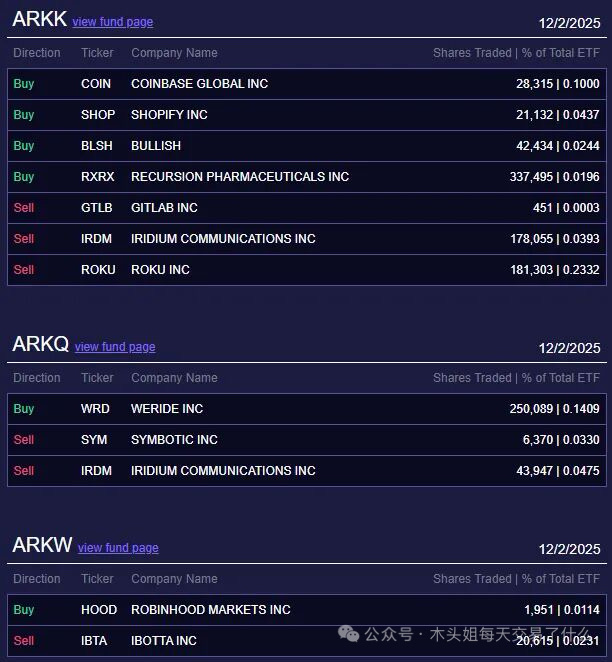612x662 pixels.
Task: Click SYMBOTIC INC company name
Action: pyautogui.click(x=174, y=440)
